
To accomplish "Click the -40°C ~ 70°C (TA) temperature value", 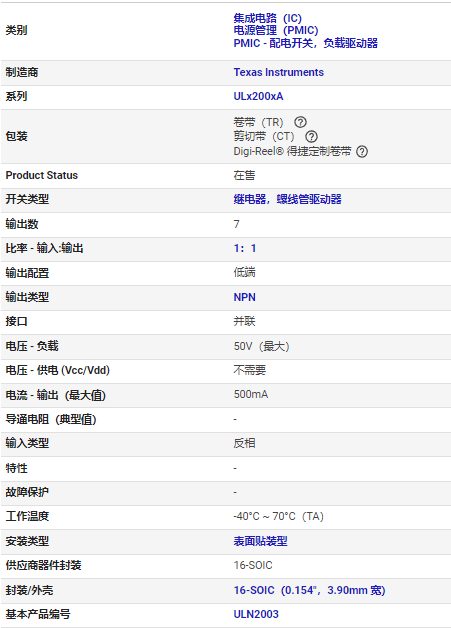I will (278, 516).
